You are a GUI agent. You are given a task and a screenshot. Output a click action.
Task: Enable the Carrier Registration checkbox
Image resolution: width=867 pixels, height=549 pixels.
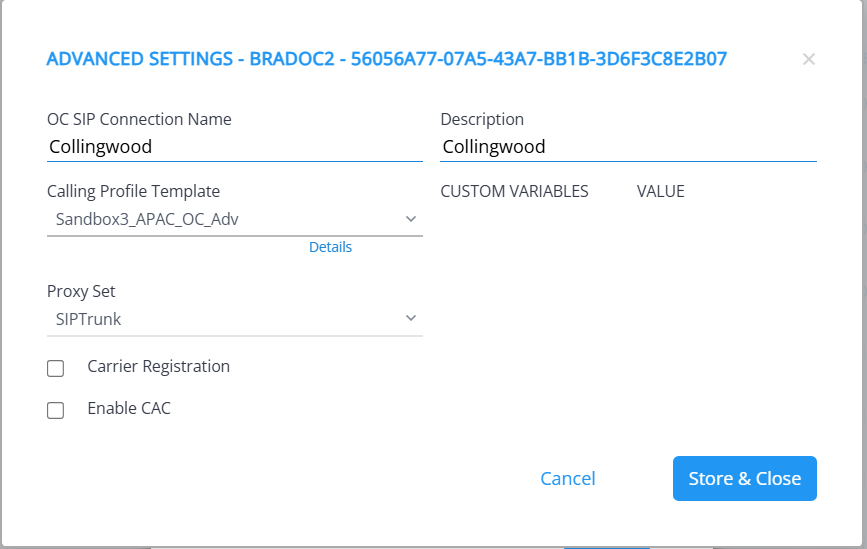click(x=56, y=368)
